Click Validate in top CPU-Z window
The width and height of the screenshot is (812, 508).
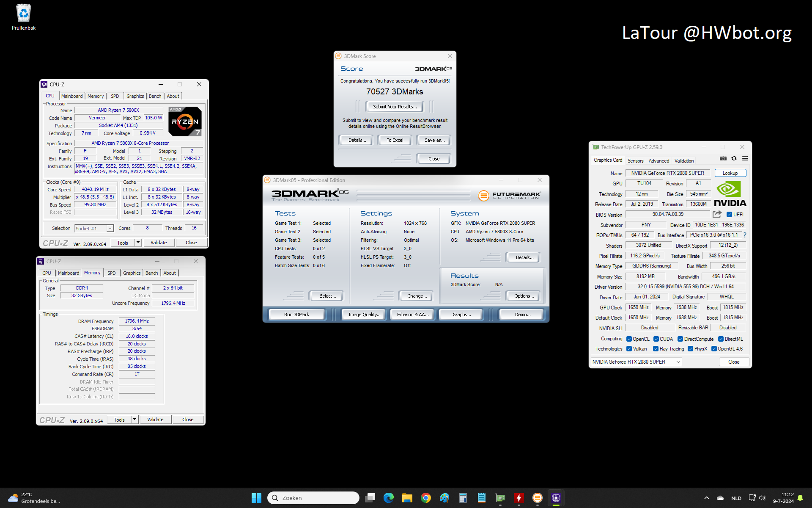pos(159,243)
